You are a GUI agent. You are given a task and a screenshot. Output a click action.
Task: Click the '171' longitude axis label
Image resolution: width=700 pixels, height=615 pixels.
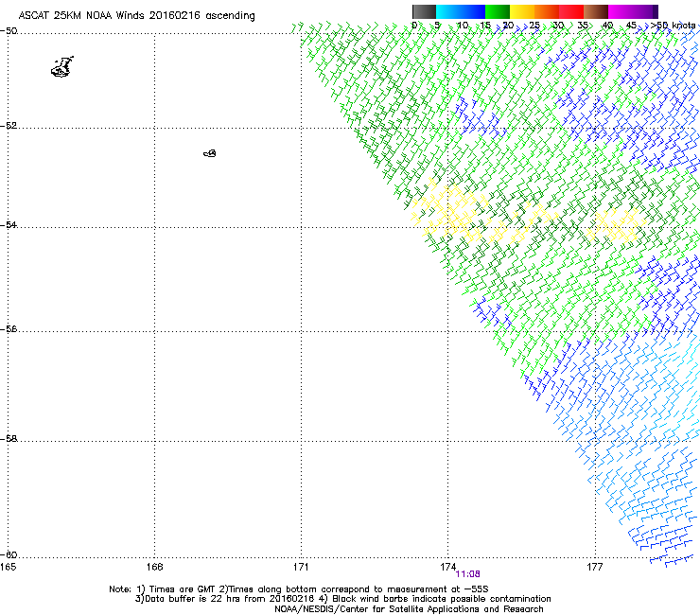click(x=301, y=567)
